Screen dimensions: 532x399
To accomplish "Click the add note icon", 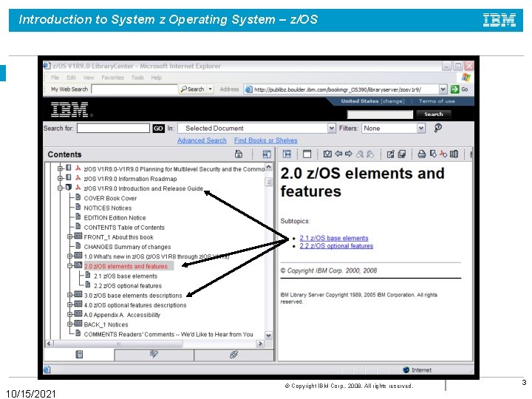I will 391,154.
